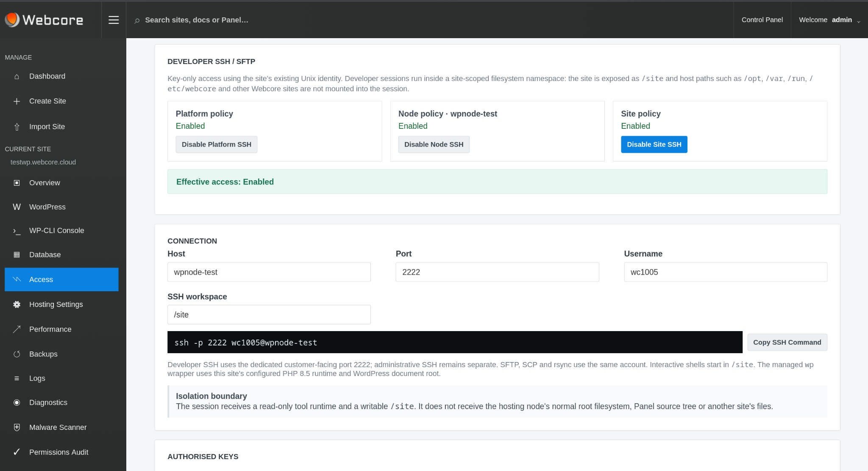Click the Developer SSH / SFTP heading

click(211, 61)
